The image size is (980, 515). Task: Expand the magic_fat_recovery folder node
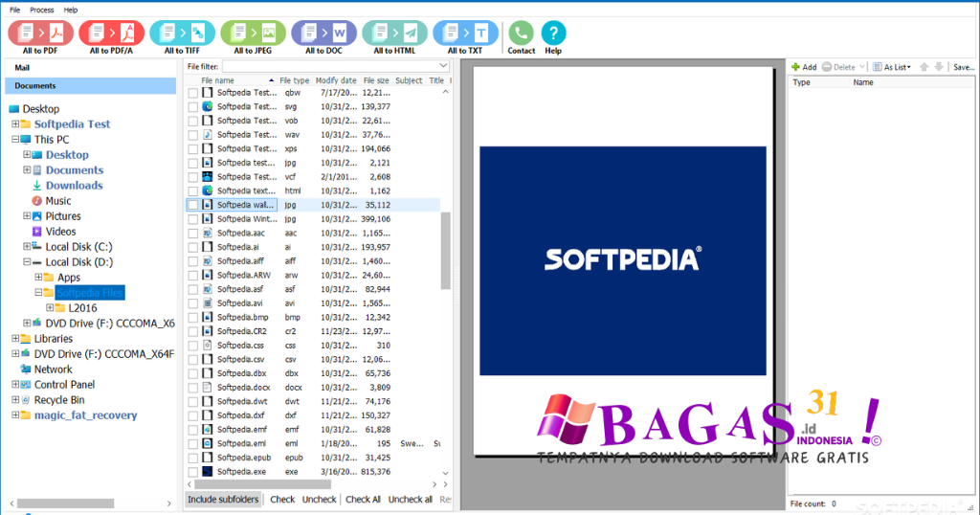coord(15,415)
